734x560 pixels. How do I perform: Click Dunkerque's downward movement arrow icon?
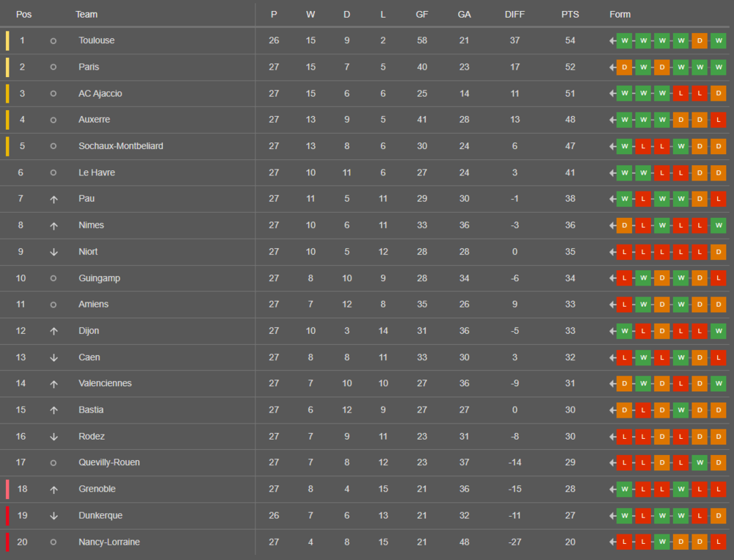coord(54,516)
